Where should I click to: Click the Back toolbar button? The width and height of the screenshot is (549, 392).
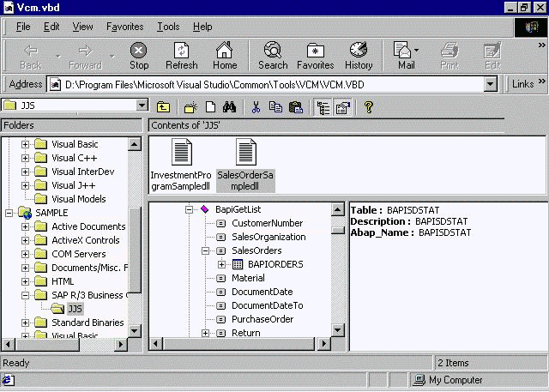click(31, 56)
